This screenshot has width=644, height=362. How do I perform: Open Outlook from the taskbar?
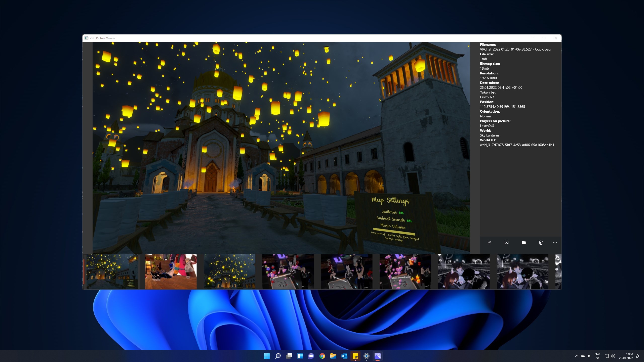click(x=344, y=356)
